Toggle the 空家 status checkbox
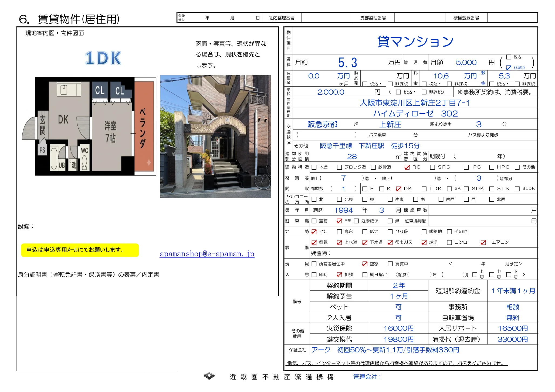555x392 pixels. (x=365, y=264)
